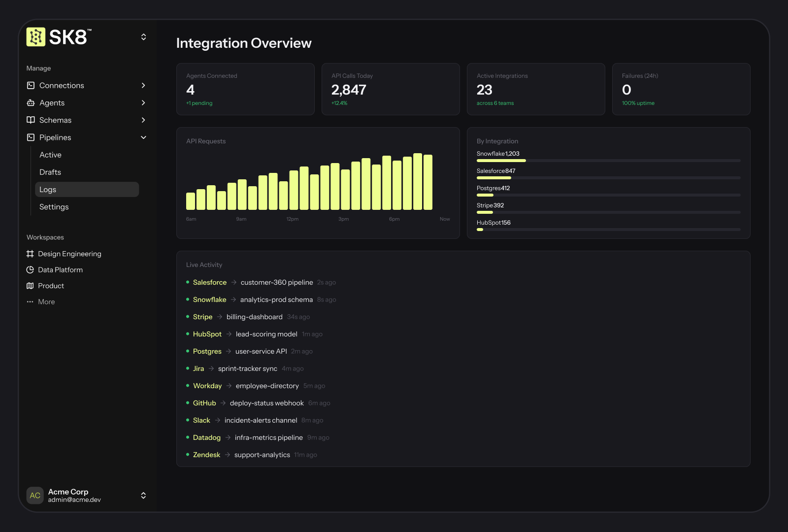Viewport: 788px width, 532px height.
Task: Select the Connections icon in the sidebar
Action: (30, 85)
